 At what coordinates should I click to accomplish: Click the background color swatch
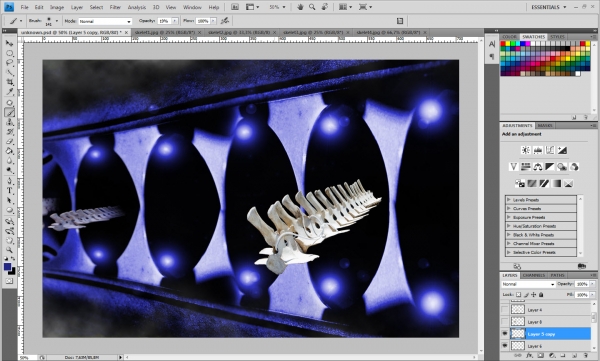tap(13, 271)
